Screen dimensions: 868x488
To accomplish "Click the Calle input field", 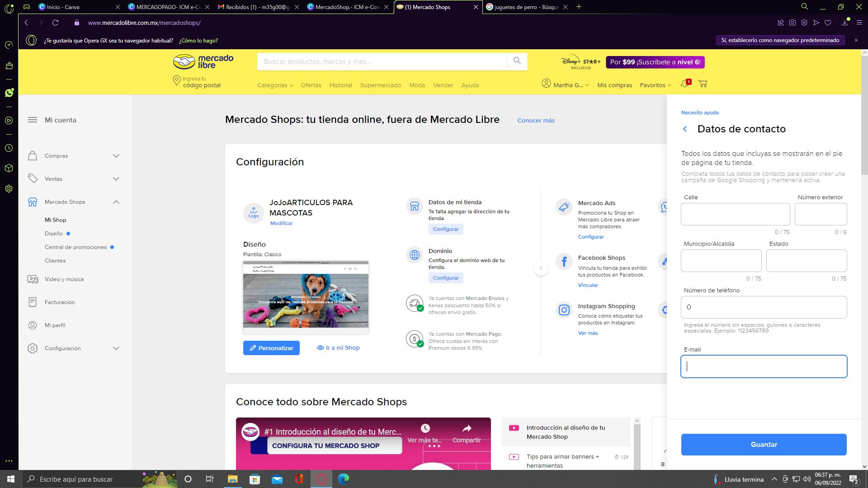I will (x=735, y=214).
